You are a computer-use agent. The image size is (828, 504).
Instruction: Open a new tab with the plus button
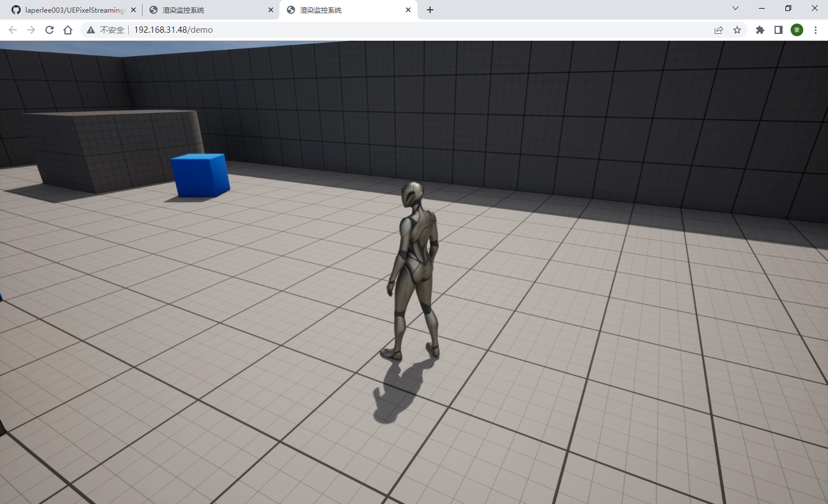click(430, 9)
